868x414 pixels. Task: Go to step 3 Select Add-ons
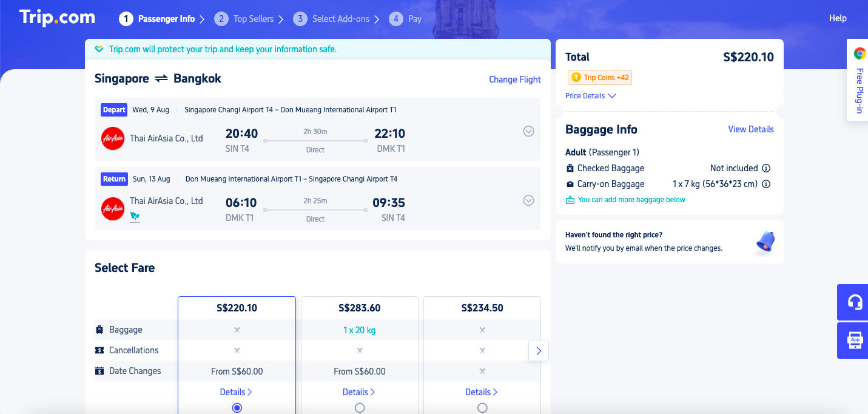click(331, 19)
